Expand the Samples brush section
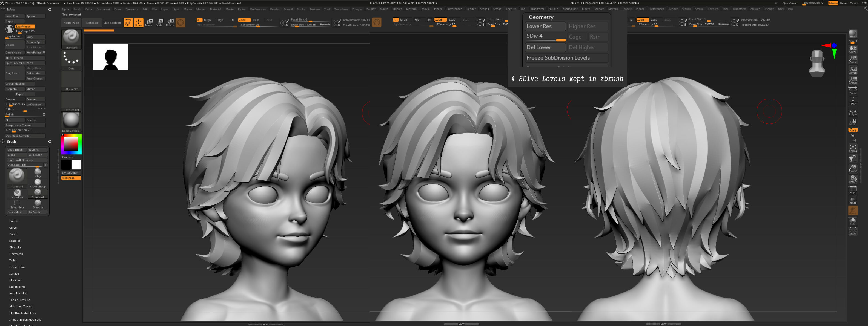Screen dimensions: 868x326 click(x=15, y=241)
